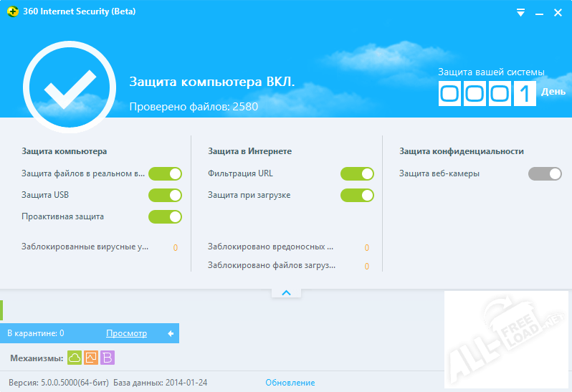Click the large checkmark protection status icon
The image size is (572, 392).
[x=69, y=90]
